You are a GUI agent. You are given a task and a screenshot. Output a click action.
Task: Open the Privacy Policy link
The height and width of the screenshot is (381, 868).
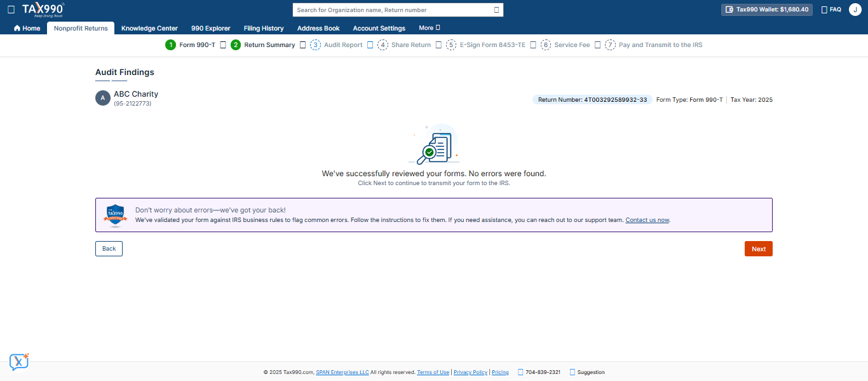coord(471,372)
